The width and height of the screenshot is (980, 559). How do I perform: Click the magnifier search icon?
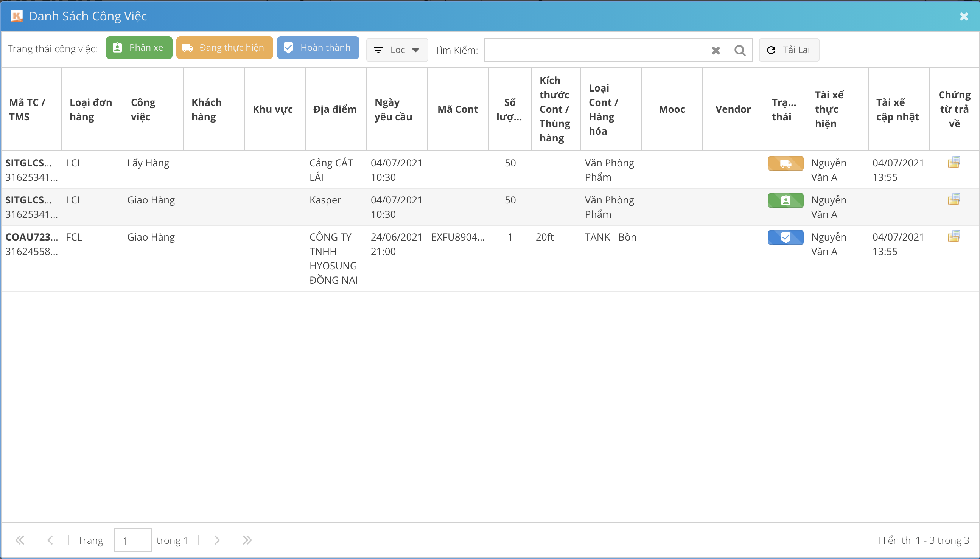[740, 50]
